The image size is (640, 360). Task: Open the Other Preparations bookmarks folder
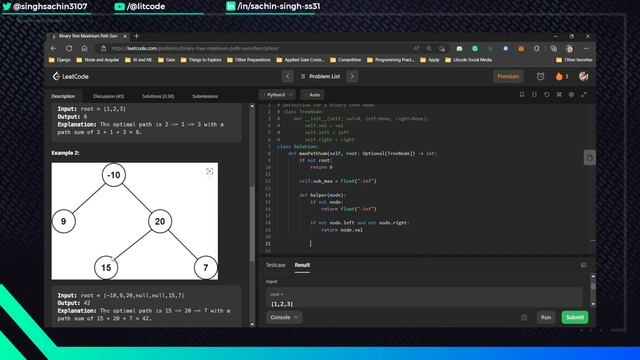tap(249, 60)
